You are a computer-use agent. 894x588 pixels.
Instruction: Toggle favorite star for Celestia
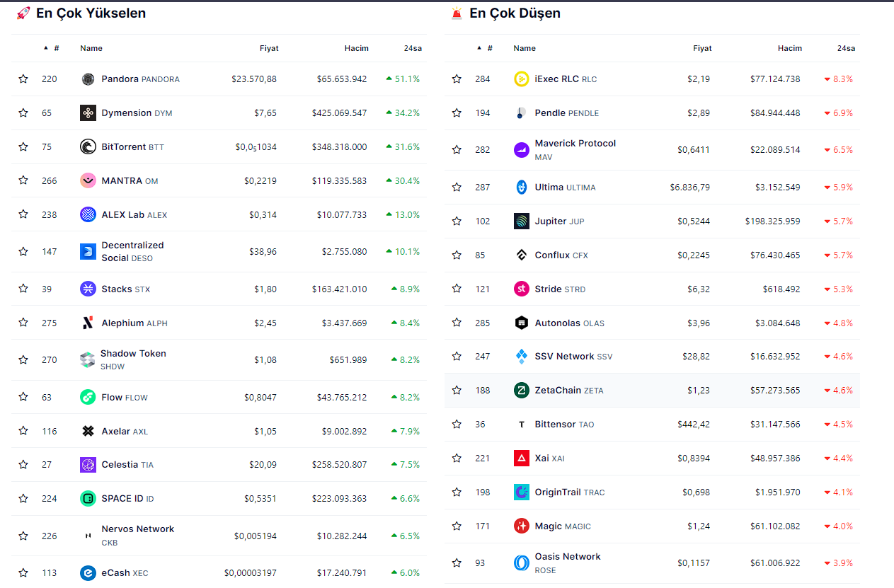coord(23,465)
